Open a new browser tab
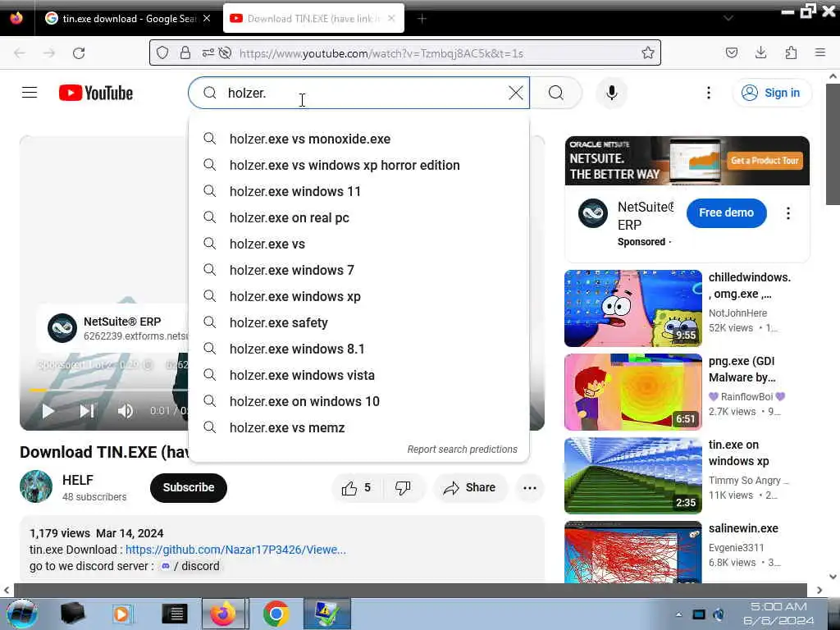The width and height of the screenshot is (840, 630). (422, 19)
